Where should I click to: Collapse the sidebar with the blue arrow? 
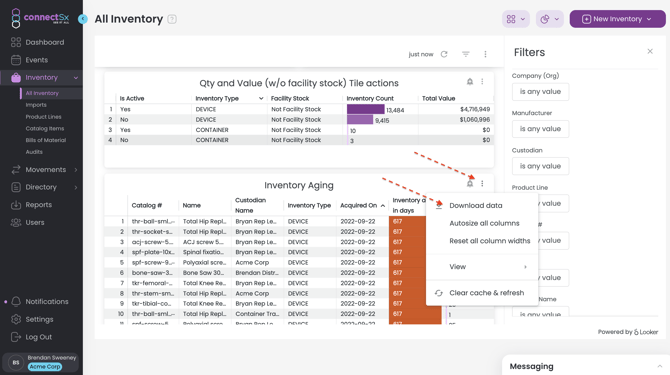(83, 19)
